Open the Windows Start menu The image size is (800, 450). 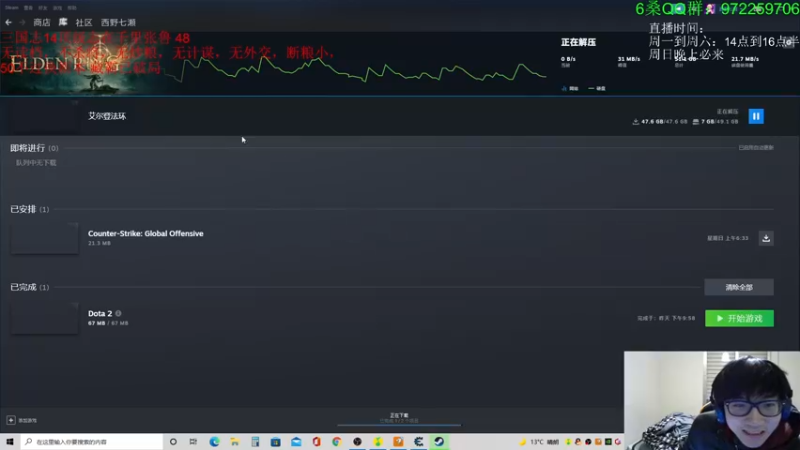(10, 442)
